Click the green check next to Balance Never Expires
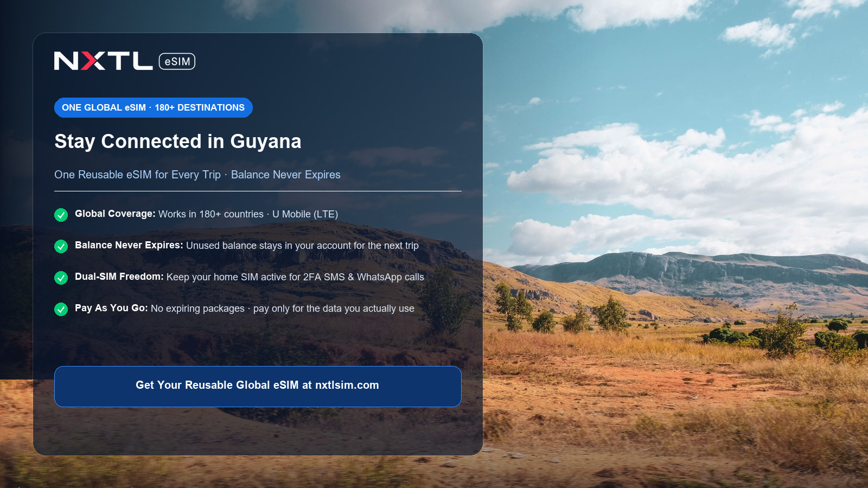Screen dimensions: 868x488 coord(61,247)
